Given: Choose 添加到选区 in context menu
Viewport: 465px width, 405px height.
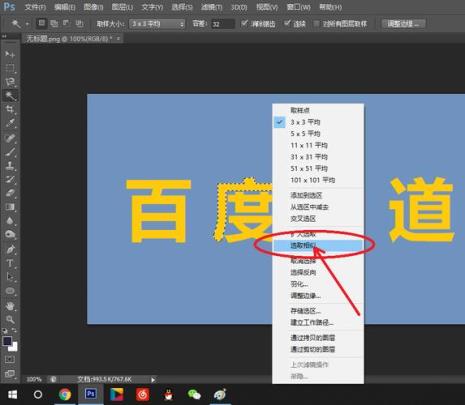Looking at the screenshot, I should click(x=318, y=195).
